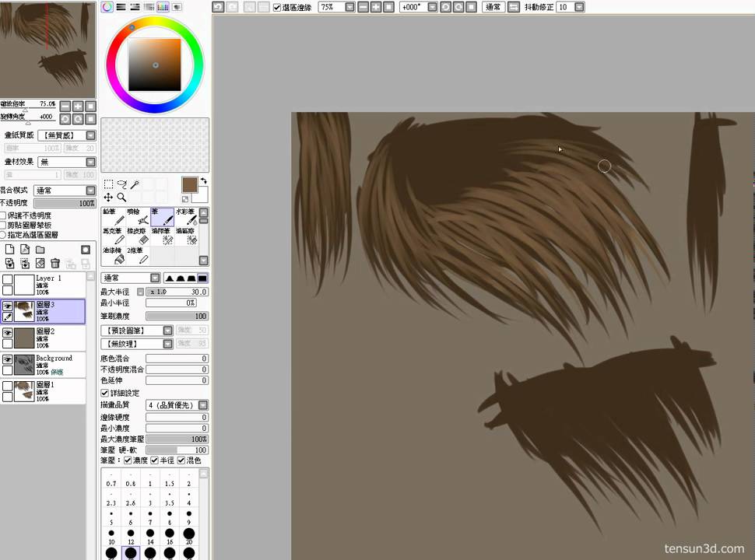755x560 pixels.
Task: Create a new linework layer icon
Action: coord(25,249)
